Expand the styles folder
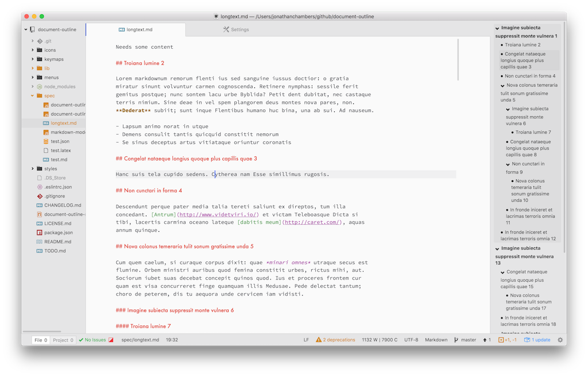The width and height of the screenshot is (588, 376). pyautogui.click(x=33, y=168)
